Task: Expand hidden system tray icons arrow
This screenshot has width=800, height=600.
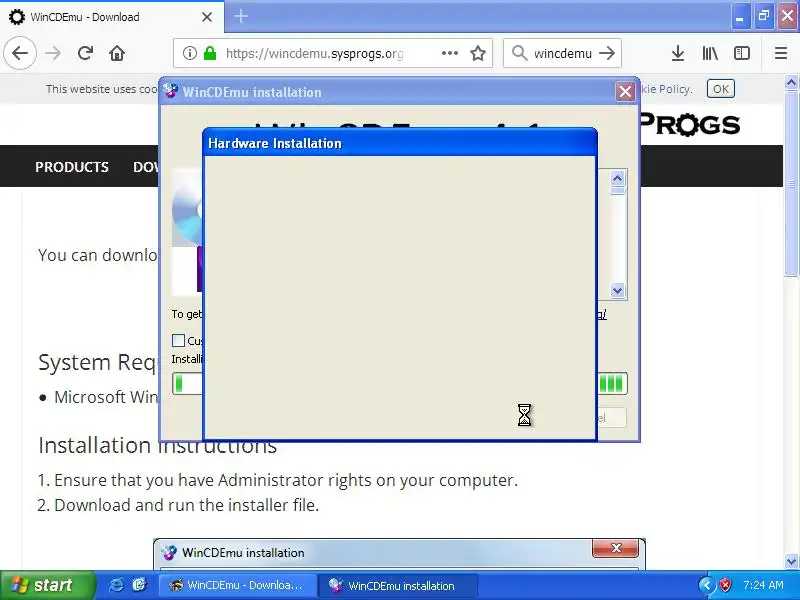Action: point(706,585)
